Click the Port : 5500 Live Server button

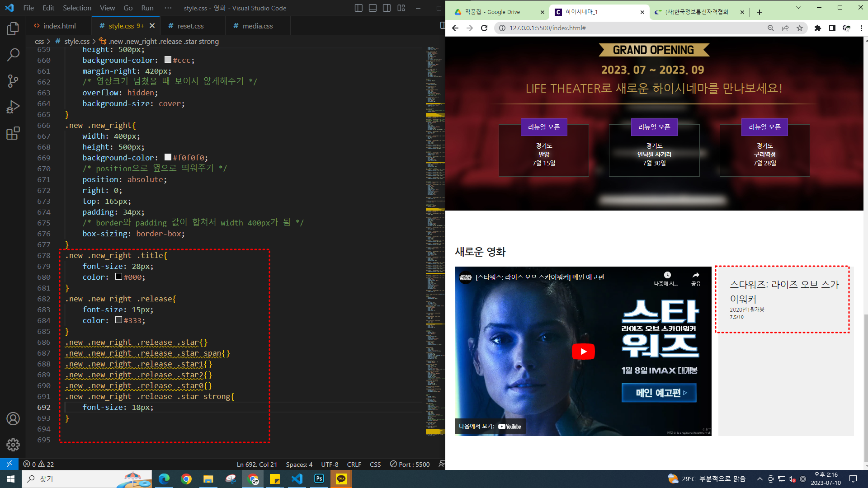pos(410,465)
